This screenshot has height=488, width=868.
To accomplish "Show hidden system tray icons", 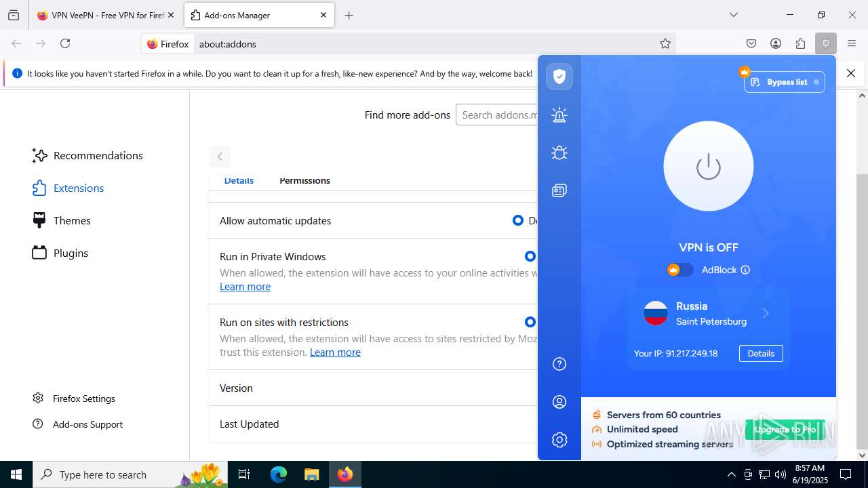I will coord(731,474).
